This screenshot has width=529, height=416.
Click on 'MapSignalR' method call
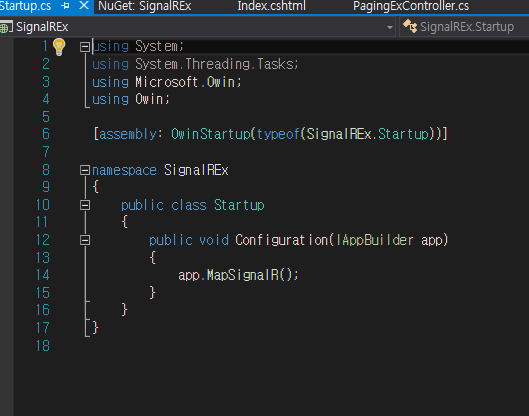242,275
